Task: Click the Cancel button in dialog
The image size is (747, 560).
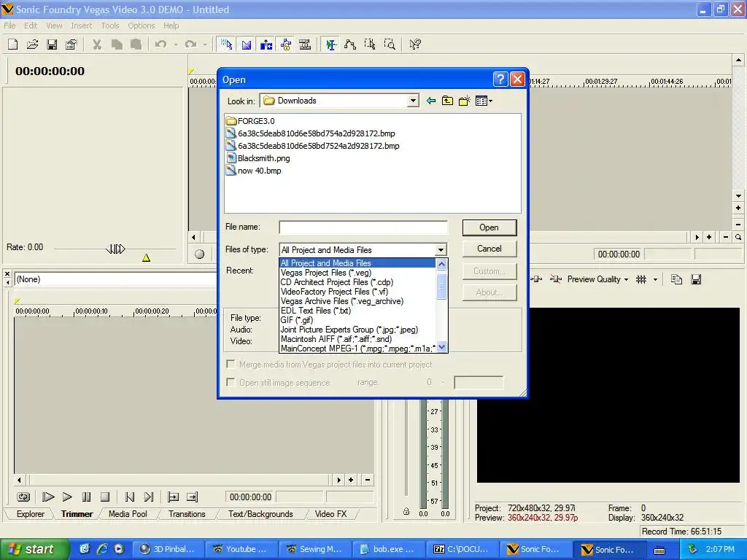Action: [489, 249]
